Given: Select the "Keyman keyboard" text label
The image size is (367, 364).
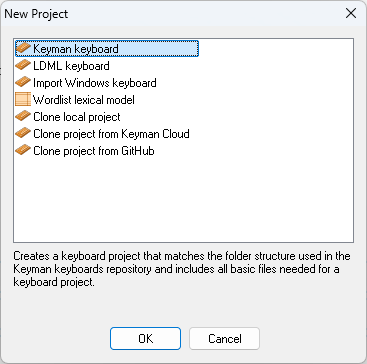Looking at the screenshot, I should [x=76, y=49].
